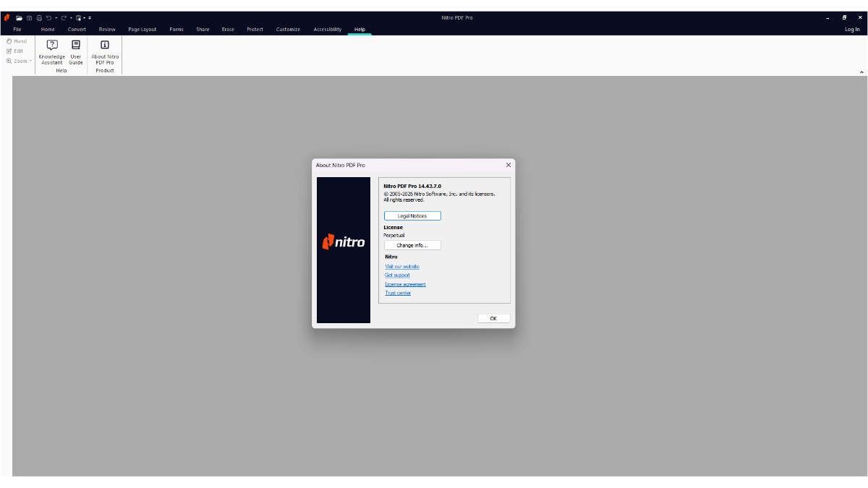Switch to the Customize tab

point(288,30)
